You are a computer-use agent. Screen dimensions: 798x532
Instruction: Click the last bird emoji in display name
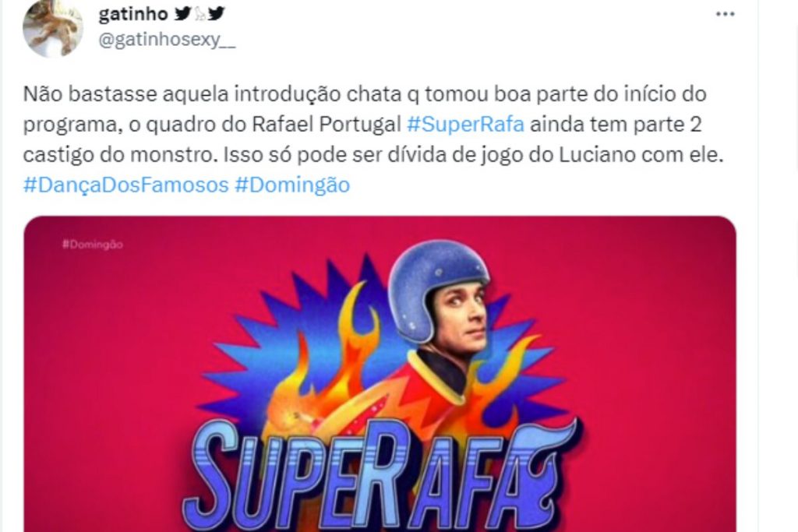[x=216, y=14]
